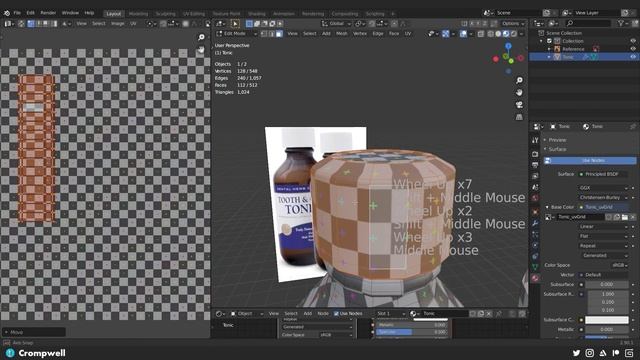Open the Linear interpolation dropdown
This screenshot has width=640, height=360.
tap(604, 227)
